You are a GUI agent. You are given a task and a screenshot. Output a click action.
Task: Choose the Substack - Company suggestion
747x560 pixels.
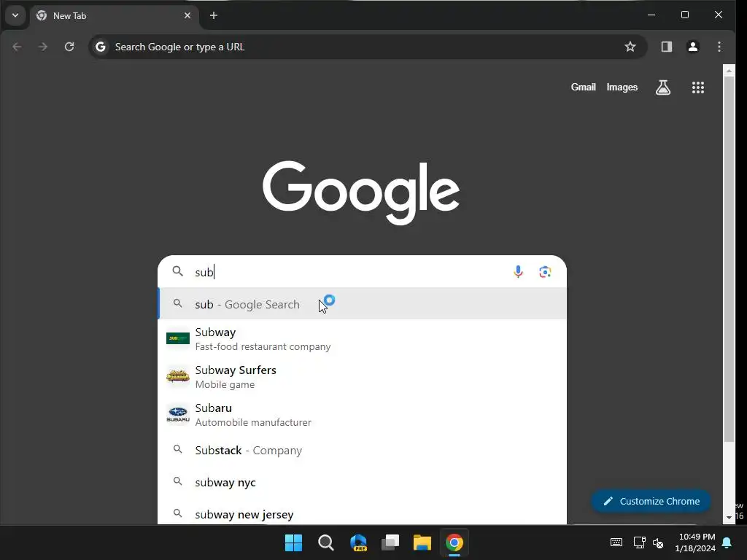pyautogui.click(x=362, y=450)
